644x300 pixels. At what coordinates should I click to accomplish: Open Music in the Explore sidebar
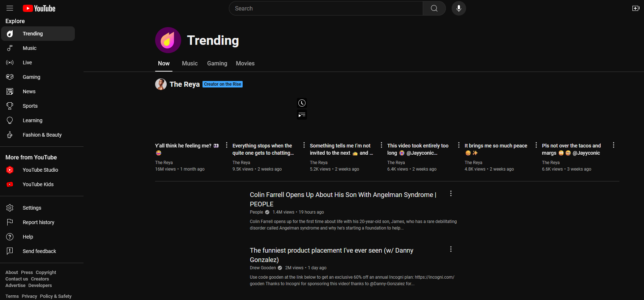tap(38, 48)
